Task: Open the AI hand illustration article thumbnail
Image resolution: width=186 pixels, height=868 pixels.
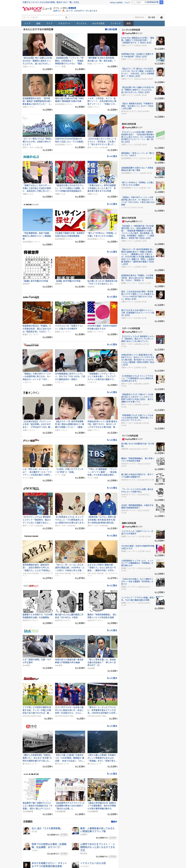Action: pos(70,125)
